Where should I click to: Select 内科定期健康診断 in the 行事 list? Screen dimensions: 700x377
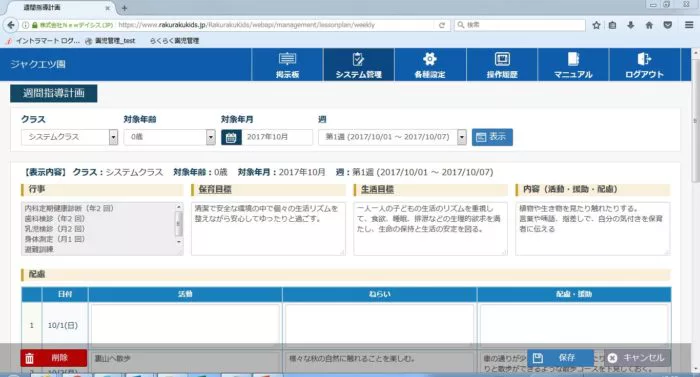point(69,208)
